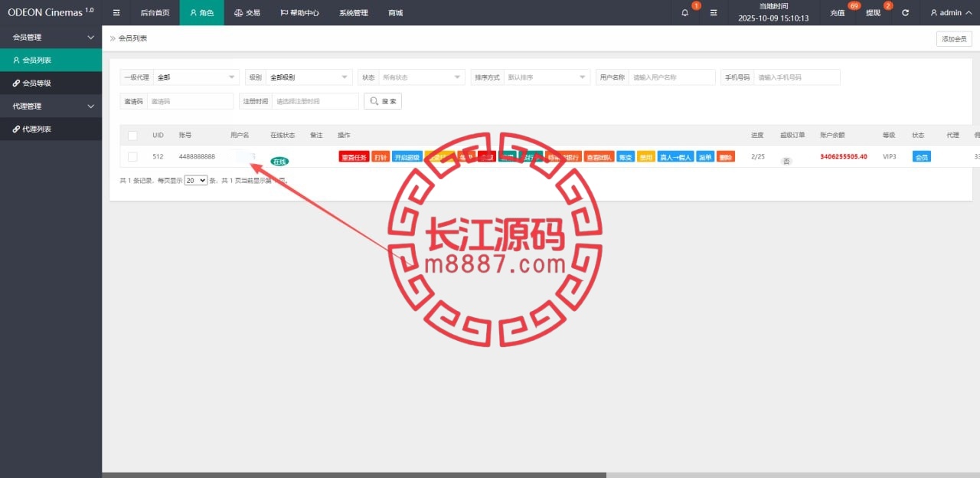Click the 删除 action button
The height and width of the screenshot is (478, 980).
(726, 157)
